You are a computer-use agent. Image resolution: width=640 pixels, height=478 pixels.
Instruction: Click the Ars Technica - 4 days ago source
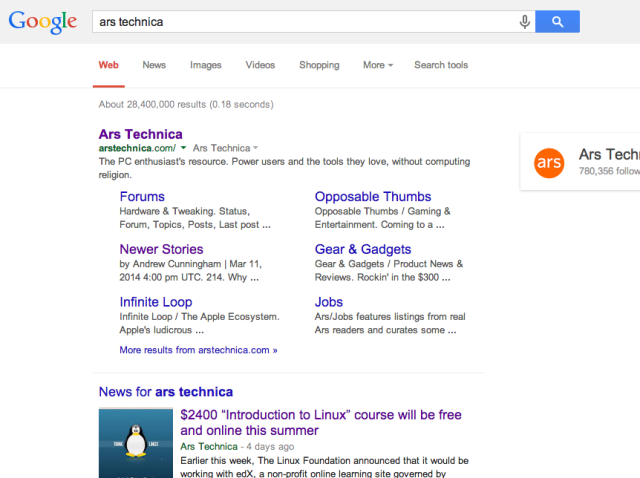pos(237,446)
